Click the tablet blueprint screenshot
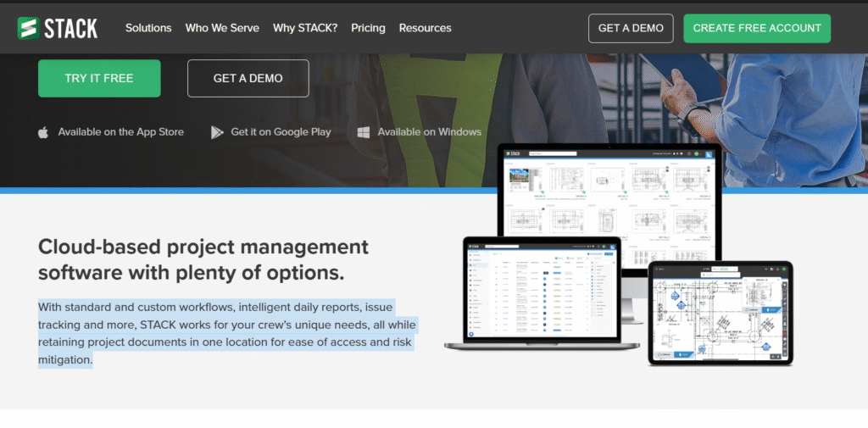The image size is (868, 428). click(x=721, y=313)
